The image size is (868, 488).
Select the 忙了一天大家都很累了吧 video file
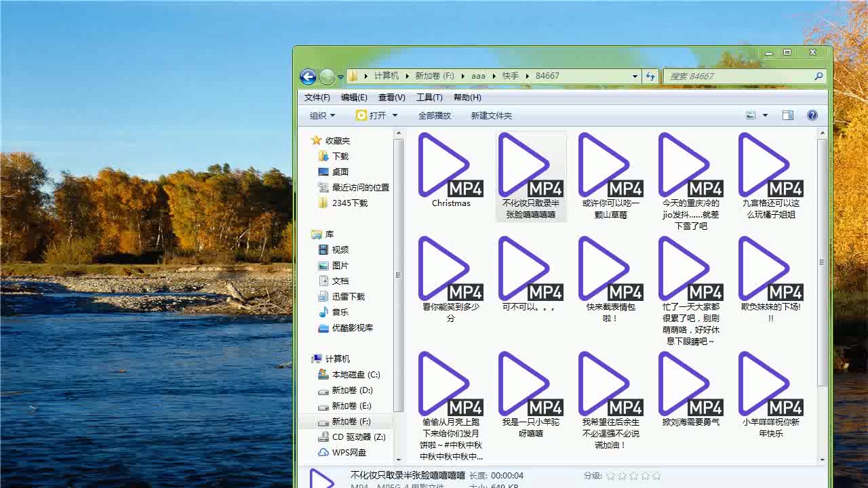(691, 291)
